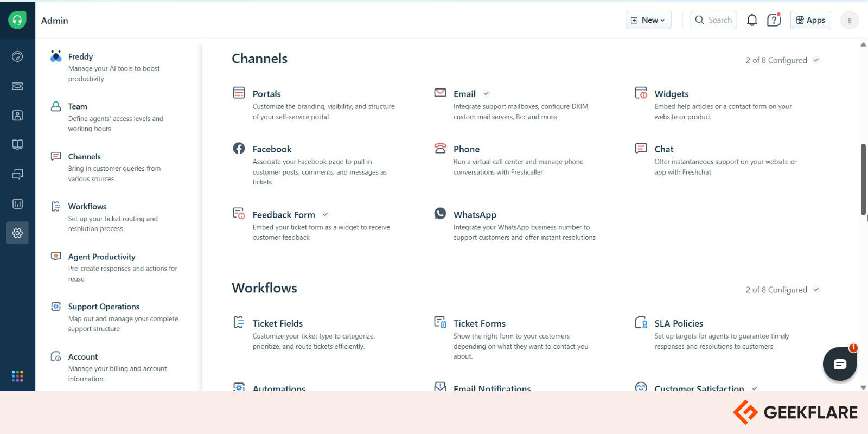The image size is (868, 434).
Task: Click the notifications bell icon
Action: point(752,20)
